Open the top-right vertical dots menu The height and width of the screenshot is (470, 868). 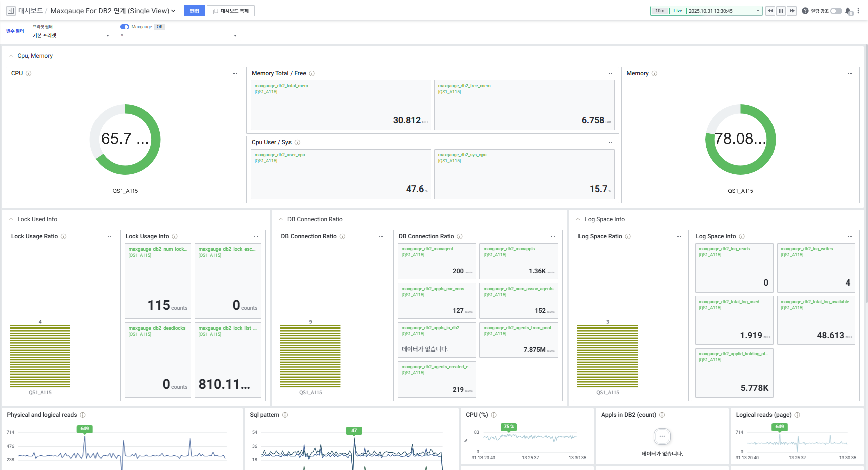pos(858,11)
